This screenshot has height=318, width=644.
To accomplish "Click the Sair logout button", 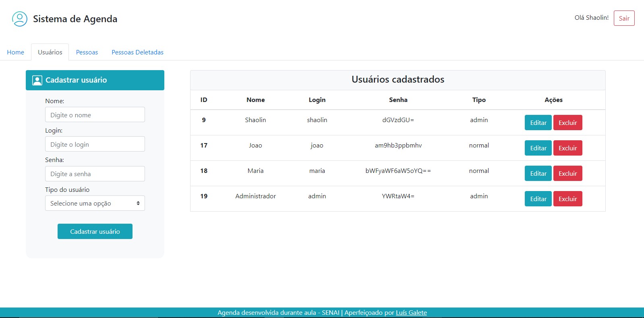I will [x=624, y=18].
